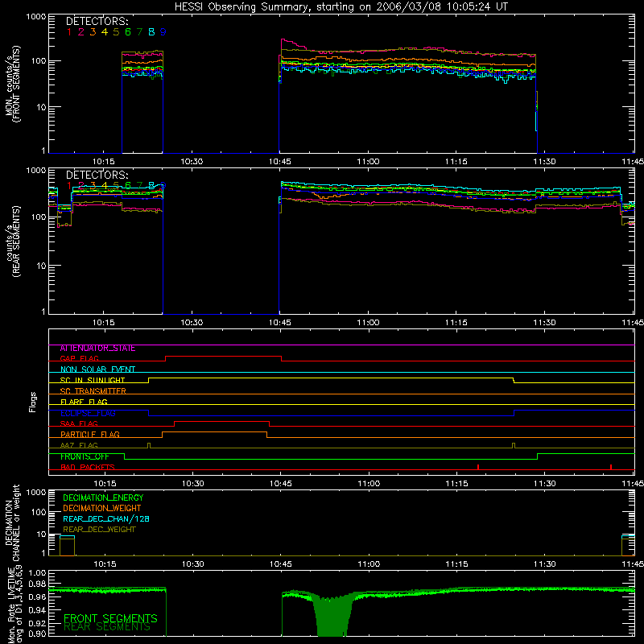This screenshot has height=644, width=644.
Task: Click the ECLIPSE_FLAG label
Action: [88, 413]
